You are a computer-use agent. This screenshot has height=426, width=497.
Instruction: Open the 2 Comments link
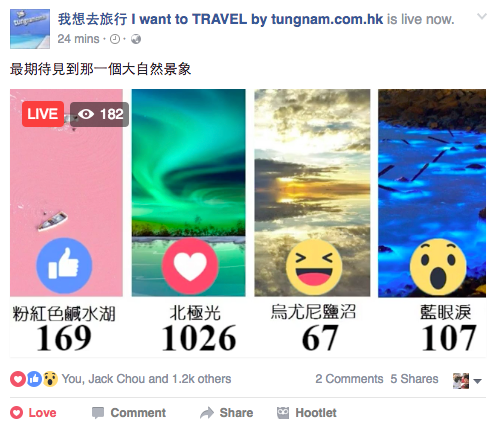coord(349,379)
